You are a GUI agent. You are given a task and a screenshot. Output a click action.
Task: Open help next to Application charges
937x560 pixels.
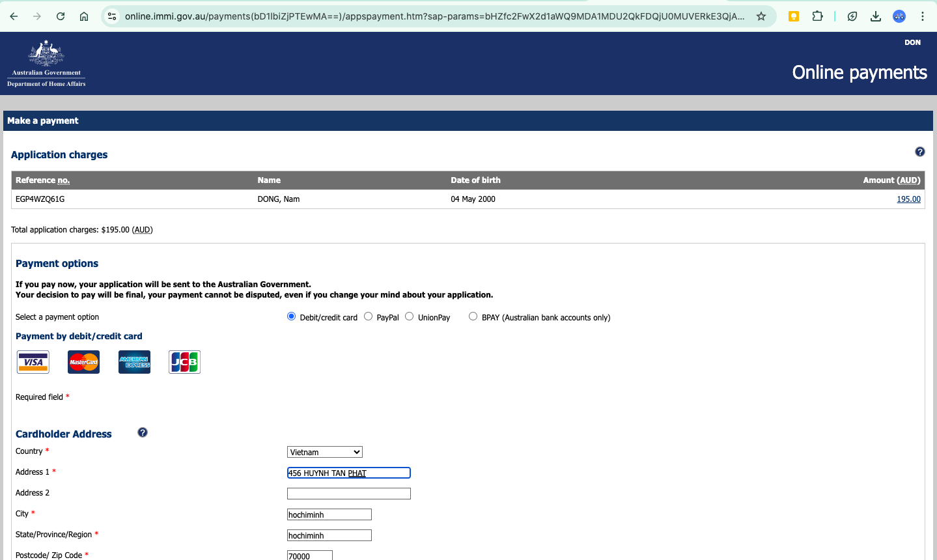pyautogui.click(x=919, y=151)
